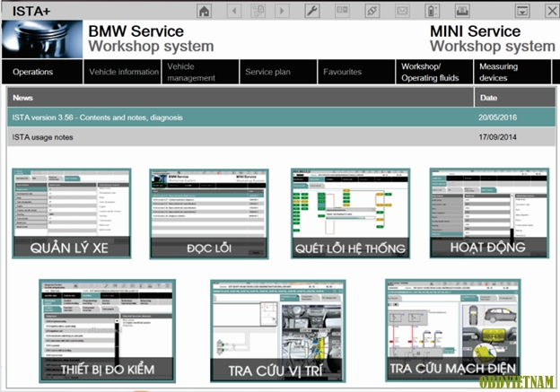The height and width of the screenshot is (392, 560).
Task: Open the two-page compare view icon
Action: coord(342,11)
